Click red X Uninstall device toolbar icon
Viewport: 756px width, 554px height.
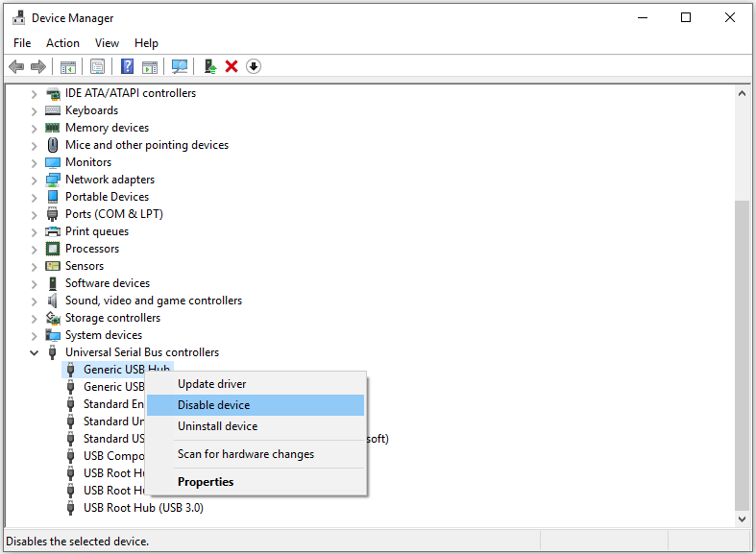(232, 66)
